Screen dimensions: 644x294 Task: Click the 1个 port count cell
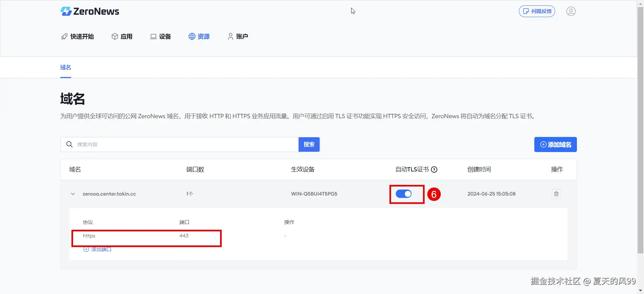tap(190, 194)
